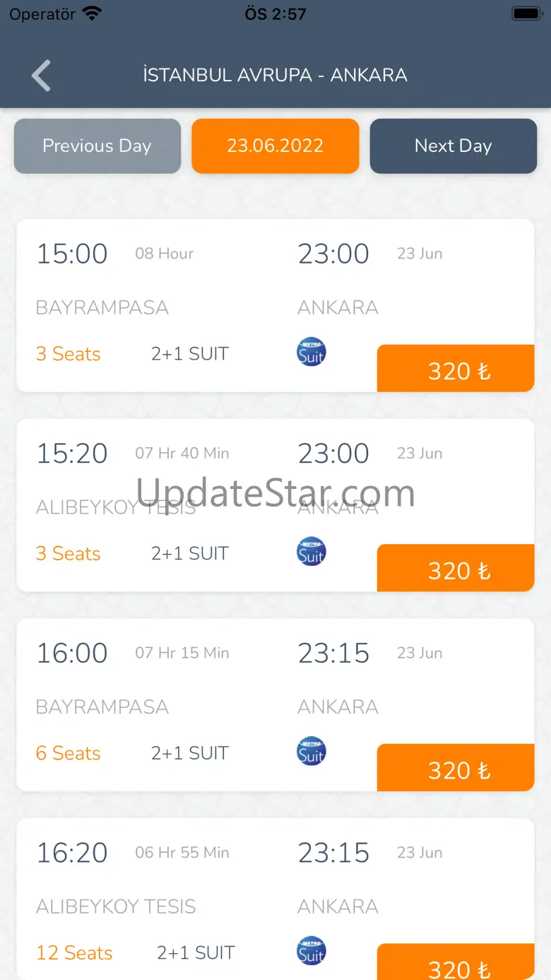551x980 pixels.
Task: Go to Next Day
Action: 454,146
